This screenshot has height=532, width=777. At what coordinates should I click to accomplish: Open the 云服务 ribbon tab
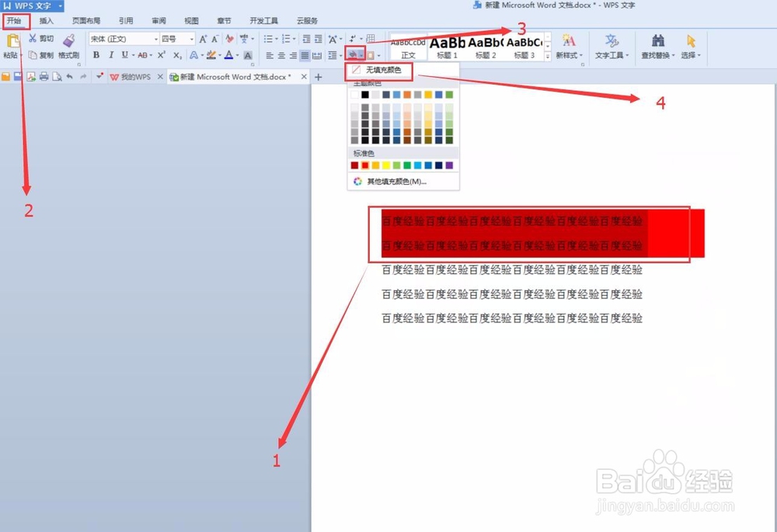[307, 21]
